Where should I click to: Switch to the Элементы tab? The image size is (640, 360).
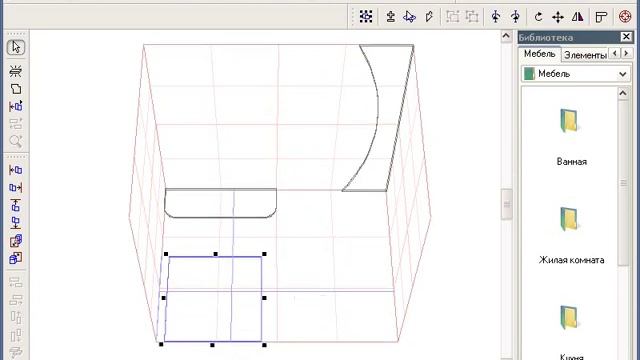point(584,55)
